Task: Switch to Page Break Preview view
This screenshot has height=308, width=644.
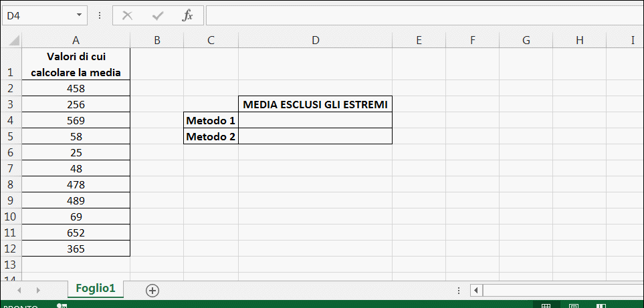Action: (601, 306)
